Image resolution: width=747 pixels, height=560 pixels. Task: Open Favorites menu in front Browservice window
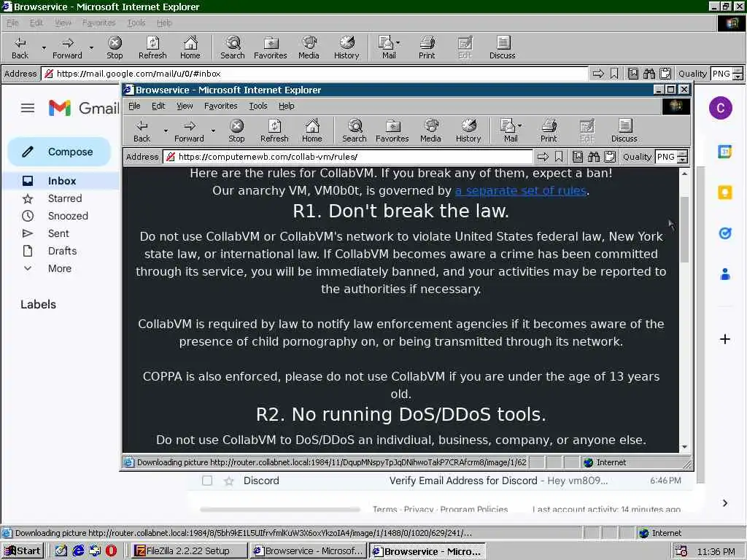[220, 106]
